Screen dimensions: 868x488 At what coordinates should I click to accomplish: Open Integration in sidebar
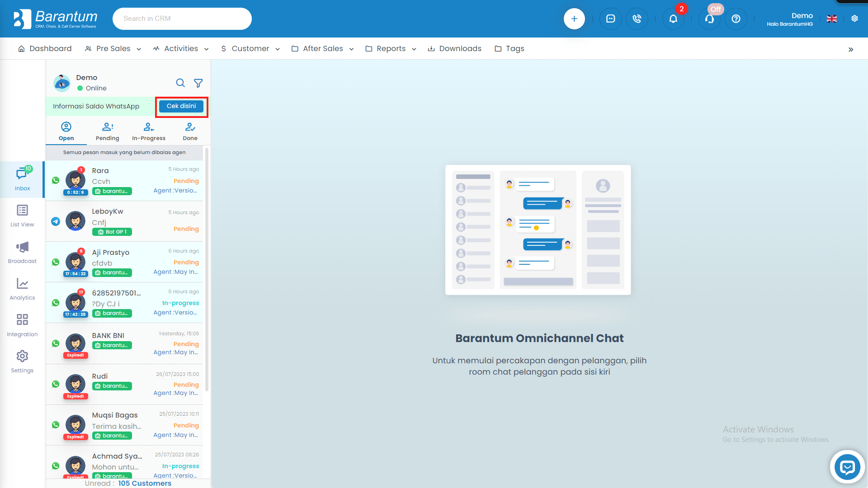pos(22,325)
